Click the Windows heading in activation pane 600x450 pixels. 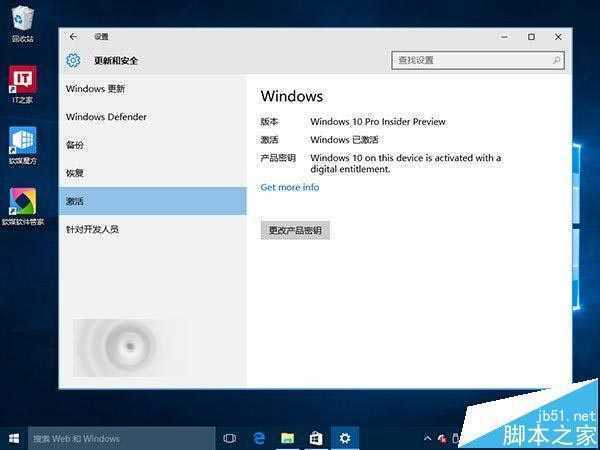click(292, 96)
